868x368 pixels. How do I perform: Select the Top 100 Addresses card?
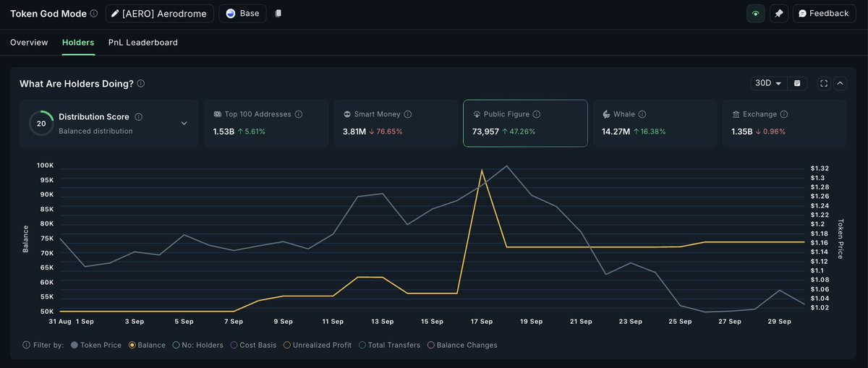pos(265,123)
